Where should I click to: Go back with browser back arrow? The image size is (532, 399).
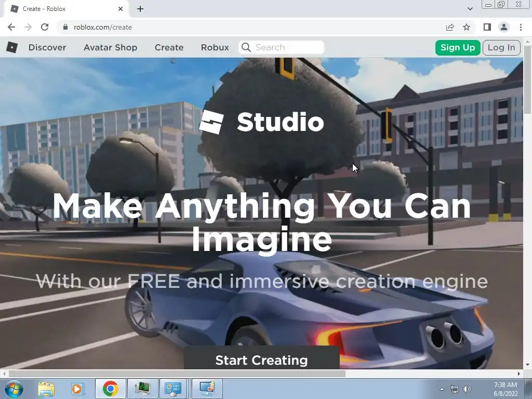click(11, 27)
